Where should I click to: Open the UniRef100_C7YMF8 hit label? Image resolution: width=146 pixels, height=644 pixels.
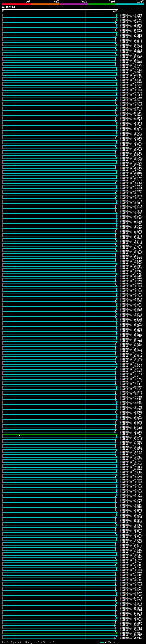tap(131, 120)
